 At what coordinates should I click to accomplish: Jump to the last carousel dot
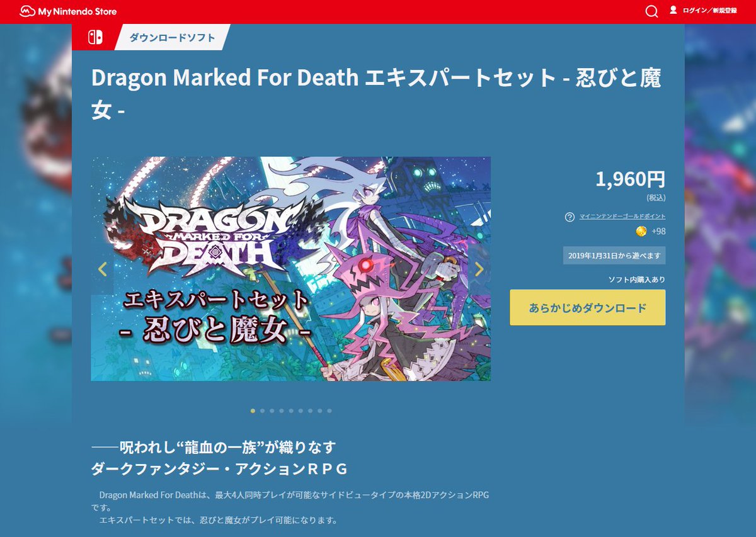coord(329,410)
